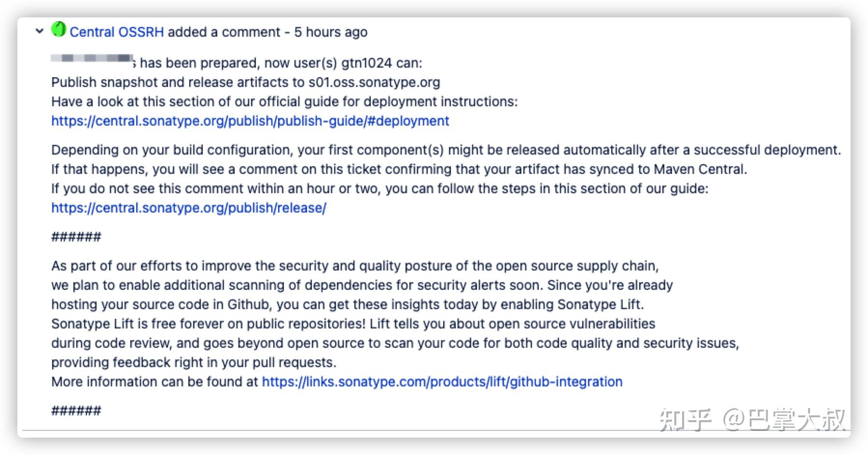The height and width of the screenshot is (455, 868).
Task: Click the 'added a comment' header text
Action: (x=224, y=32)
